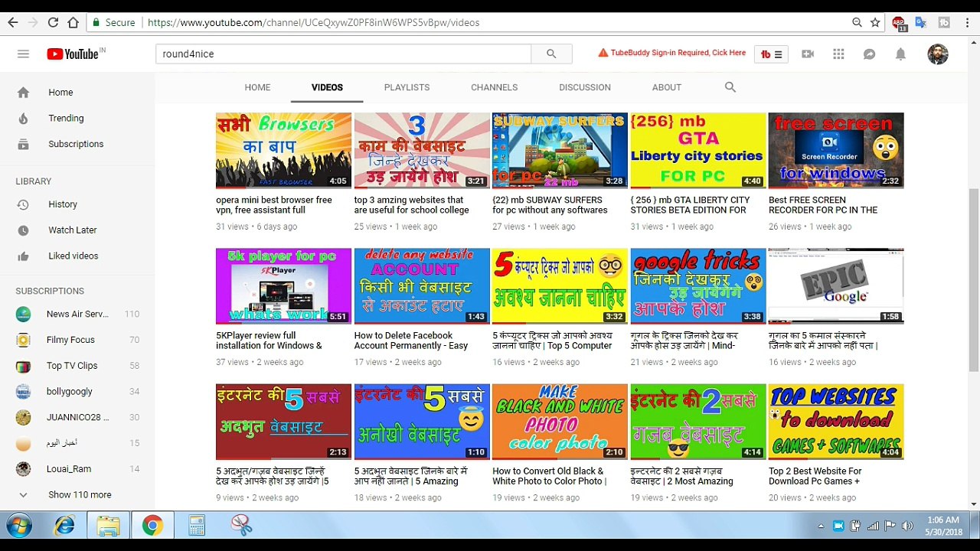980x551 pixels.
Task: Open 'top 3 amzing websites' video title
Action: click(412, 205)
